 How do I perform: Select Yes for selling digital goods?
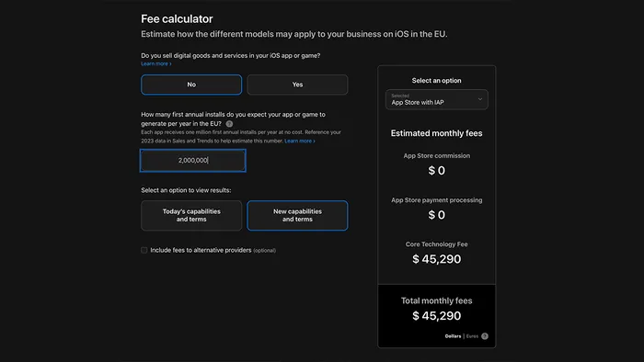point(297,85)
